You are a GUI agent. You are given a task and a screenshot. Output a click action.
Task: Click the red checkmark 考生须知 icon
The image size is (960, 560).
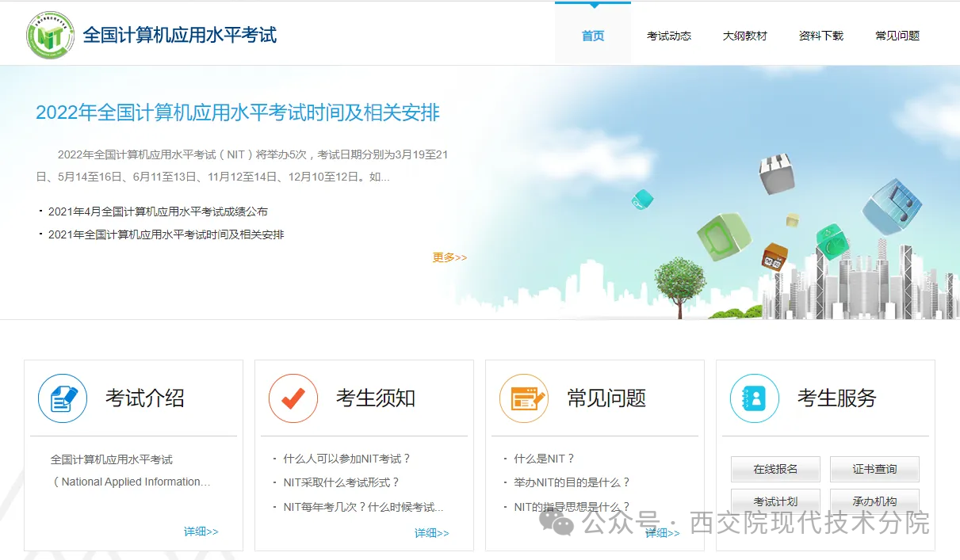(x=293, y=398)
